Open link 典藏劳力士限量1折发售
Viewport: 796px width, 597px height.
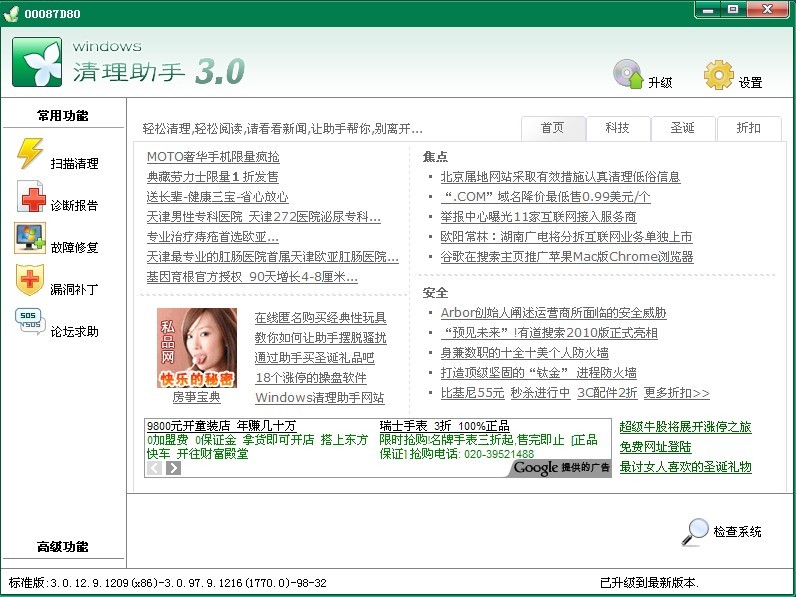[x=213, y=177]
